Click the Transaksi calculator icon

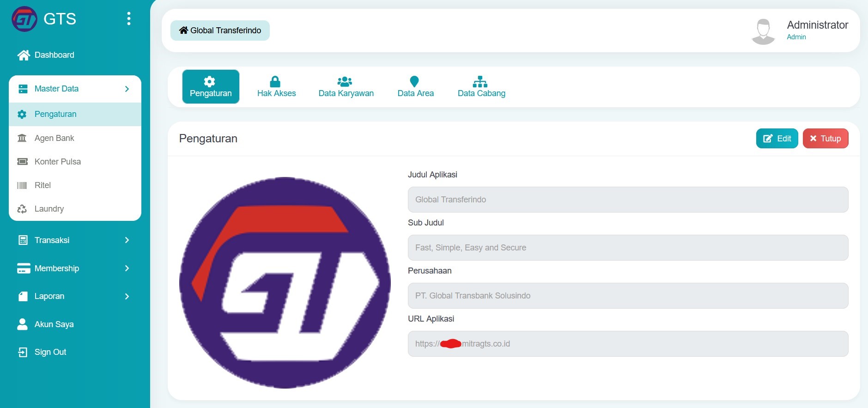point(23,240)
